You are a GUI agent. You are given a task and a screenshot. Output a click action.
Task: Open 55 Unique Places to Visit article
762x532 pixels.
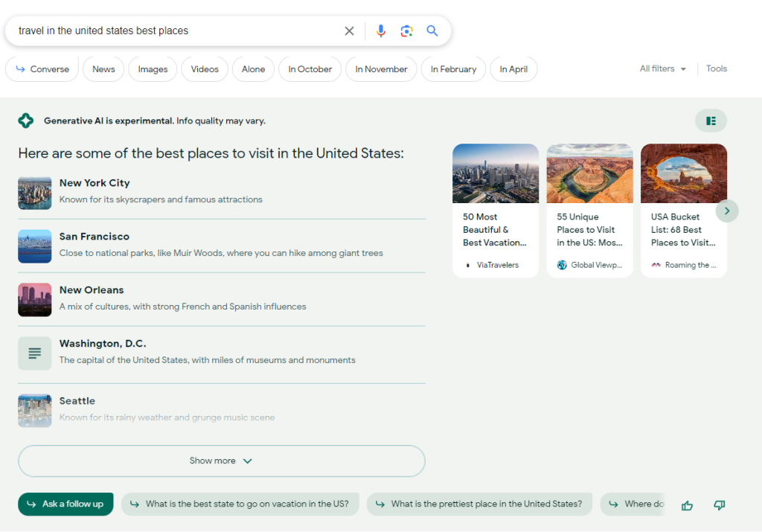point(589,230)
